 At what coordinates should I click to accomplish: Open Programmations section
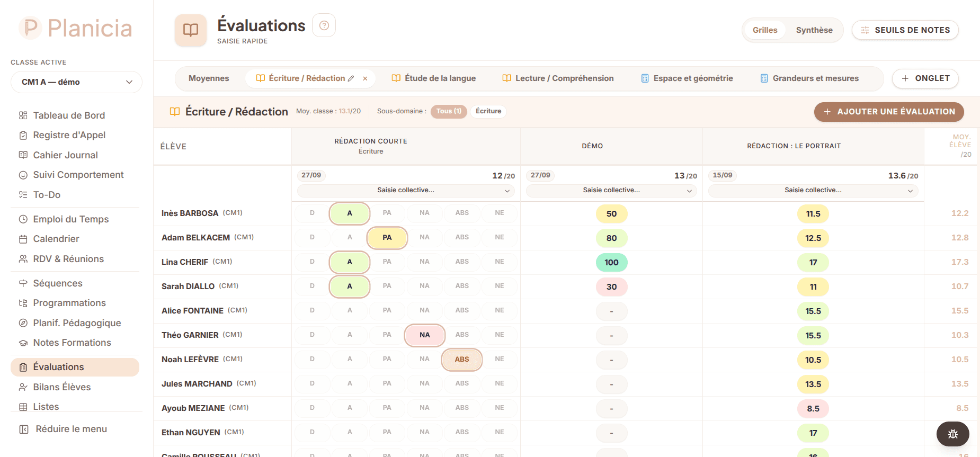(x=75, y=303)
